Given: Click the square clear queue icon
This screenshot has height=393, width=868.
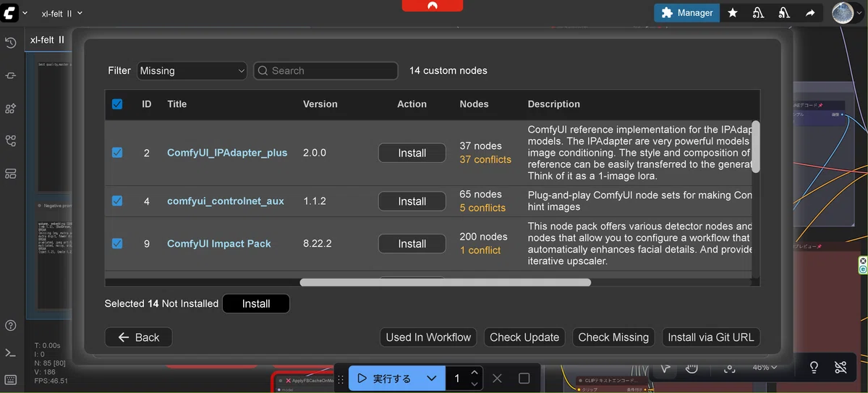Looking at the screenshot, I should (x=524, y=378).
